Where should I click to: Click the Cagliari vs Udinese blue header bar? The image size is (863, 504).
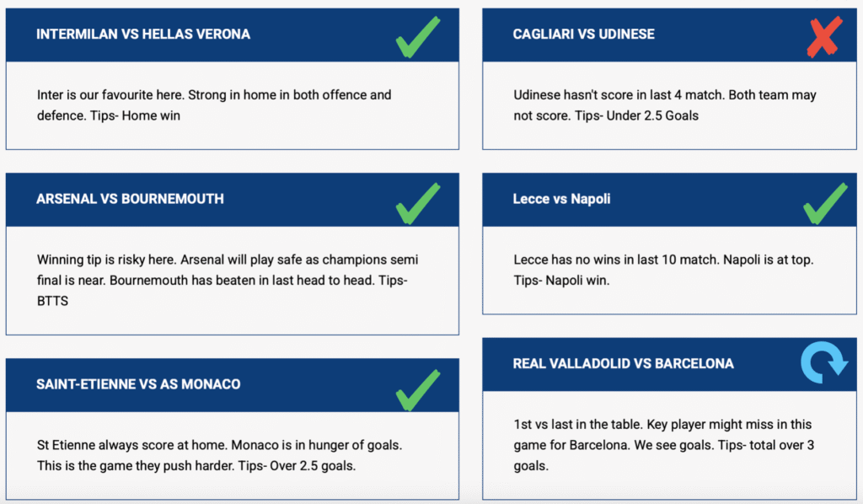pos(669,35)
